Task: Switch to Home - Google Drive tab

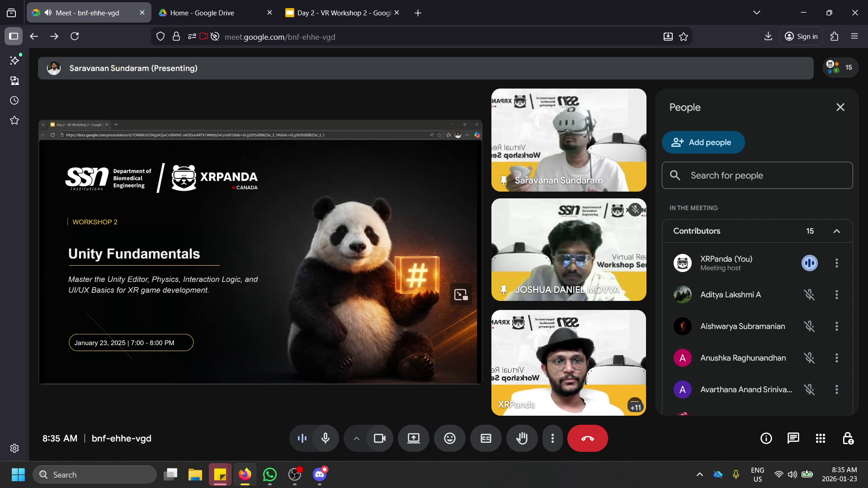Action: (x=202, y=13)
